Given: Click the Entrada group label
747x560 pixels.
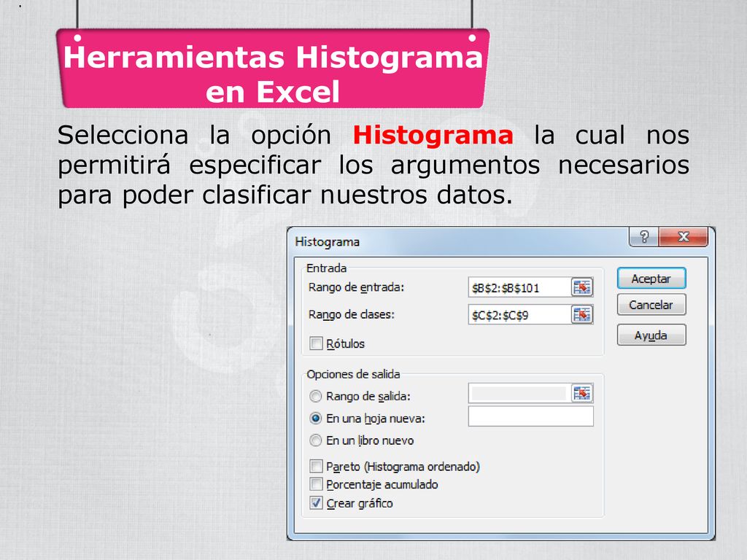Looking at the screenshot, I should pyautogui.click(x=326, y=268).
